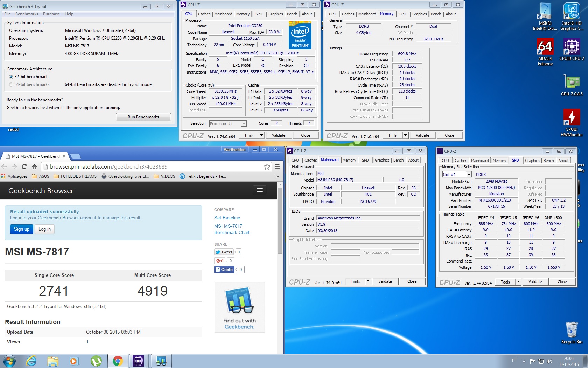Click the Chrome address bar URL
The height and width of the screenshot is (368, 588).
point(109,167)
